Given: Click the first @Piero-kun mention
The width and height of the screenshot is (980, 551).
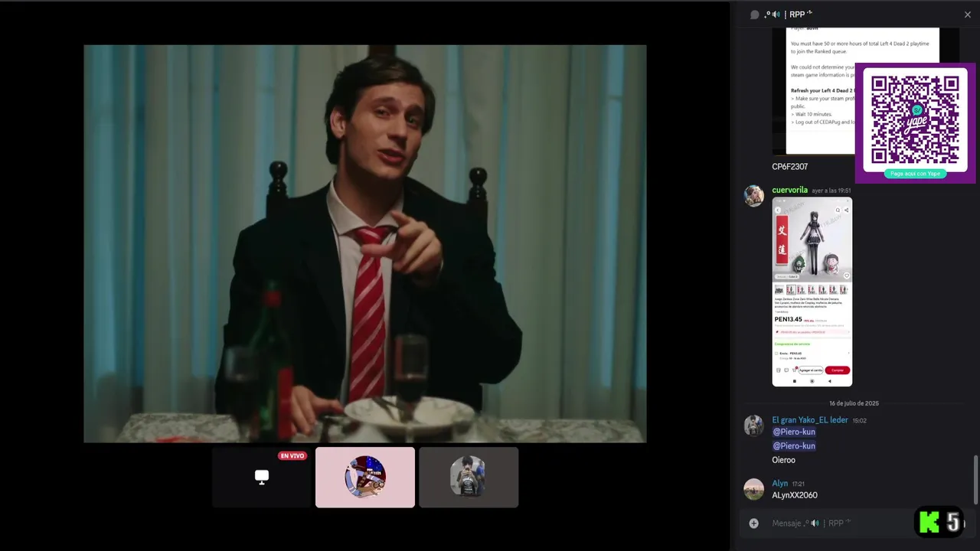Looking at the screenshot, I should point(794,432).
